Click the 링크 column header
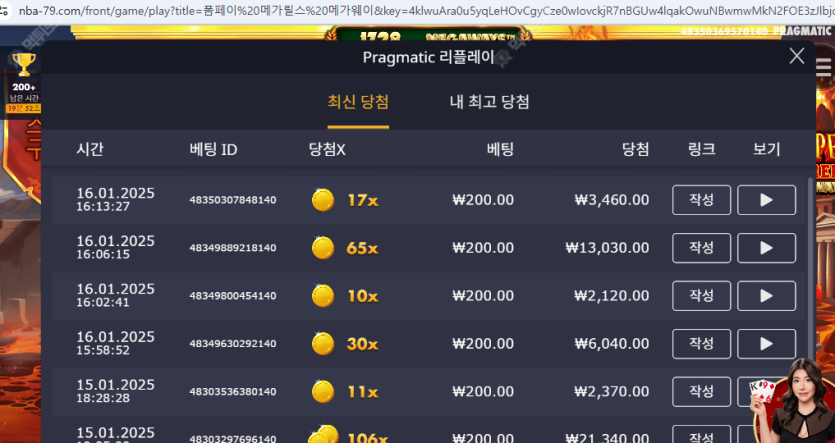The height and width of the screenshot is (443, 835). [701, 150]
